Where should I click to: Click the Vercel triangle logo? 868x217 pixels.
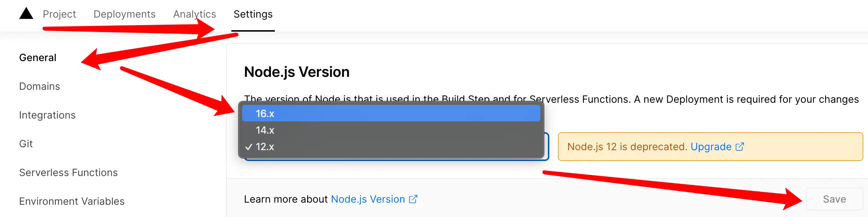click(26, 14)
